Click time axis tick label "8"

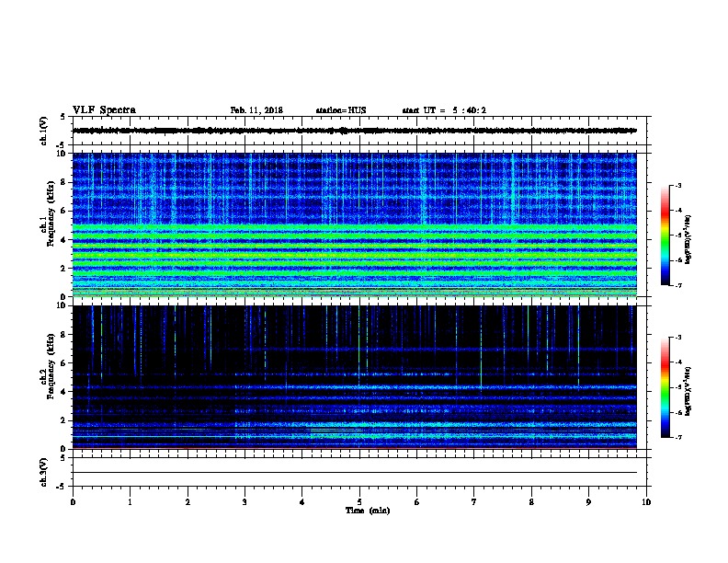531,502
